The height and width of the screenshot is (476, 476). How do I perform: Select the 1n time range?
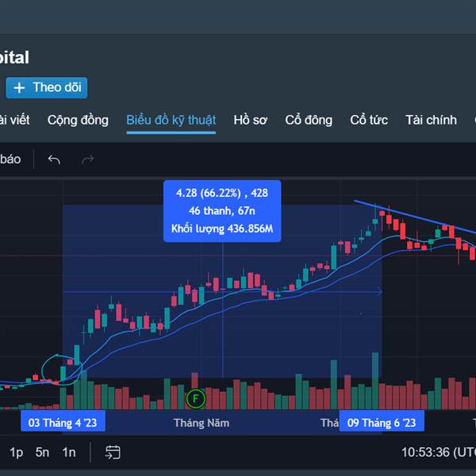[x=69, y=452]
